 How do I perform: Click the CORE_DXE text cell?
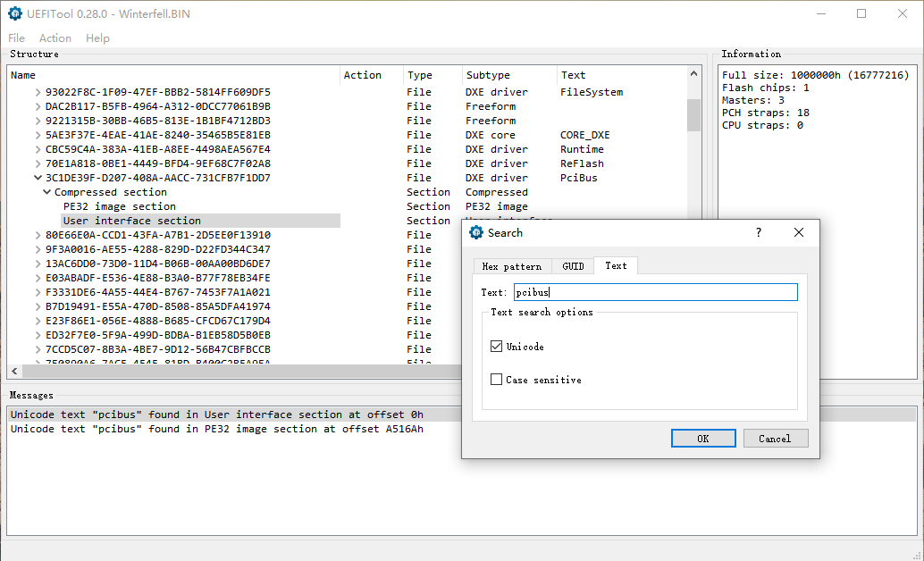point(584,135)
